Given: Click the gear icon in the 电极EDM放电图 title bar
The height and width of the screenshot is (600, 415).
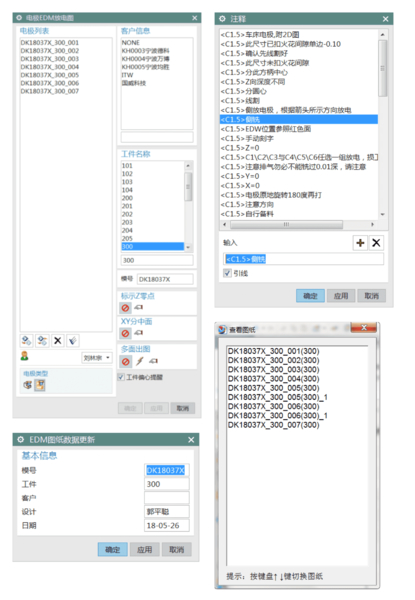Looking at the screenshot, I should pos(19,18).
